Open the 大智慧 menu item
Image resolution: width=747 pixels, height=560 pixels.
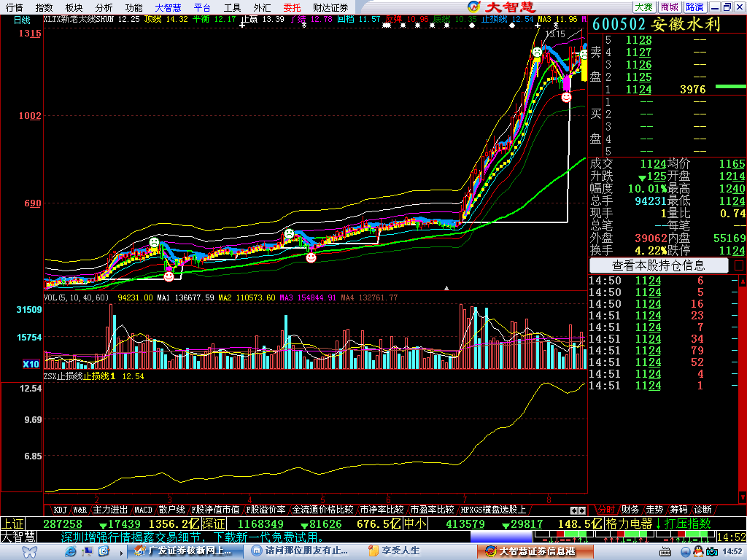[x=169, y=7]
